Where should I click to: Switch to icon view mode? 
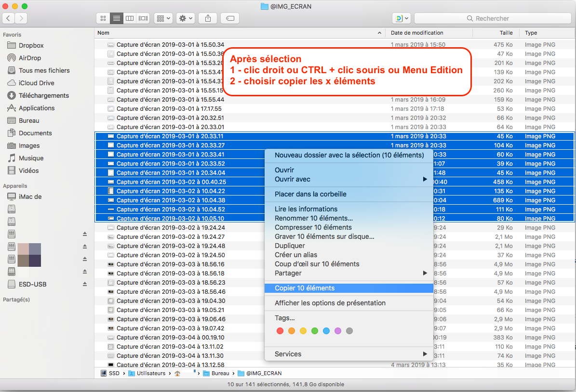103,18
